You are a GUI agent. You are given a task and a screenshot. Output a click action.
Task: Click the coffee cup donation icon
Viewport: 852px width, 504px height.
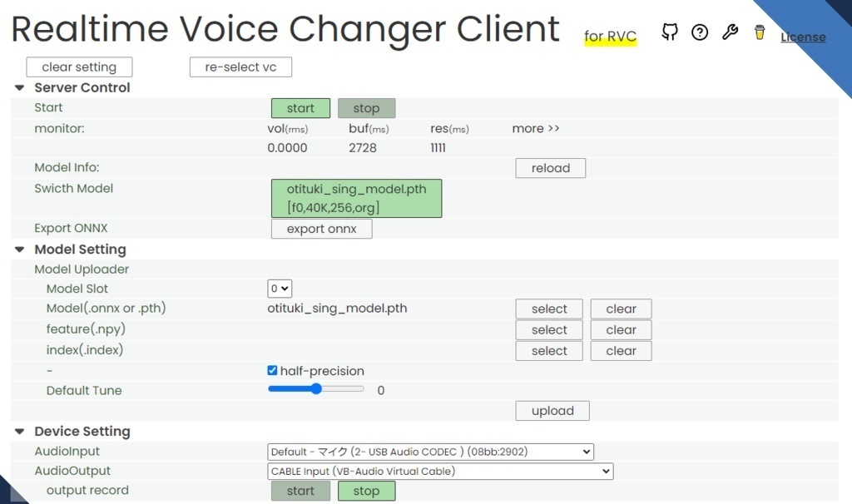[x=760, y=32]
